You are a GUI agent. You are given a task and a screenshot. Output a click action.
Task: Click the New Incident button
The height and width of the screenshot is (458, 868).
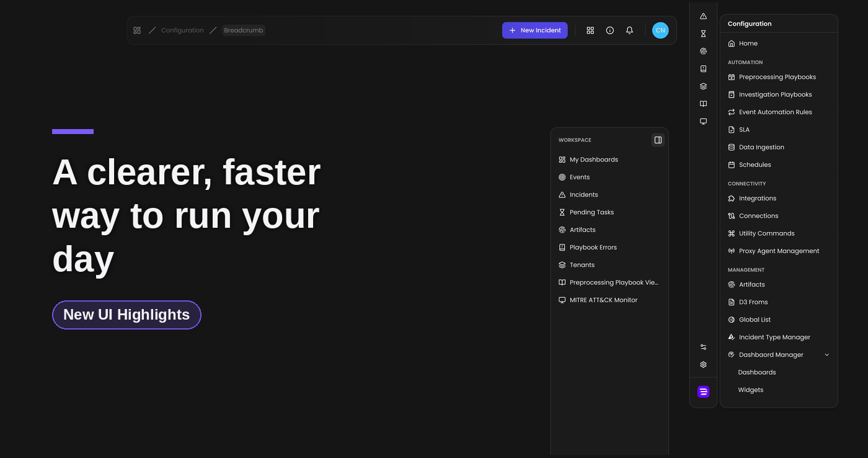(535, 30)
